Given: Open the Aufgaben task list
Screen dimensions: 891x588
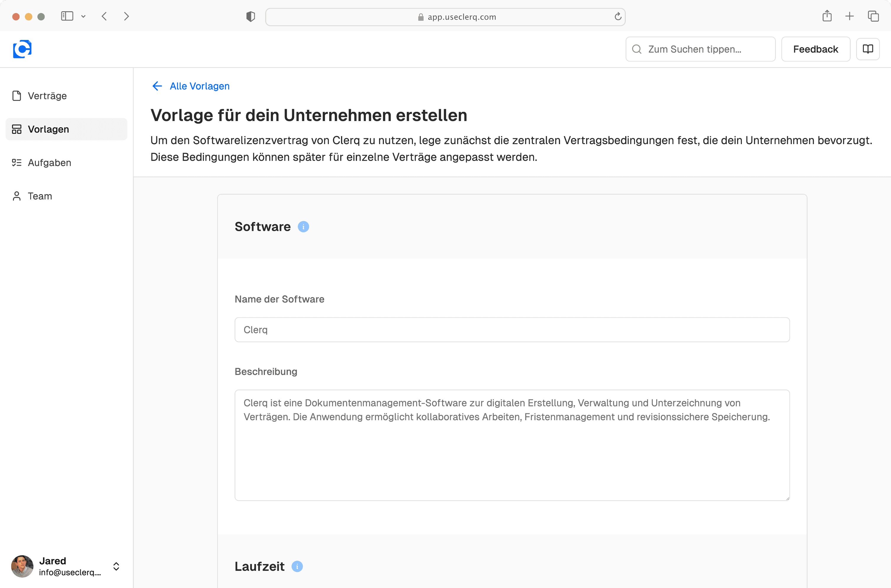Looking at the screenshot, I should pyautogui.click(x=49, y=162).
